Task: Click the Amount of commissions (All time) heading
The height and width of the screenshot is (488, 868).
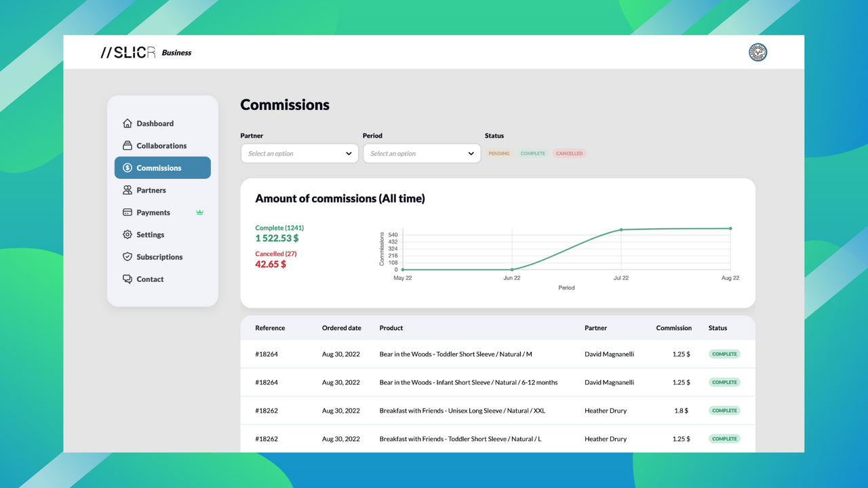Action: (340, 199)
